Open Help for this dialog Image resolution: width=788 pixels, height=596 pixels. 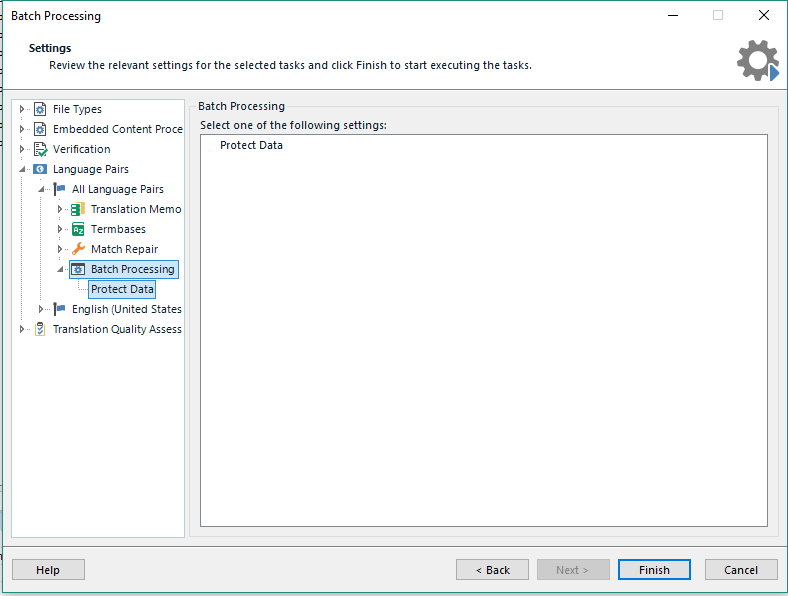pyautogui.click(x=48, y=570)
